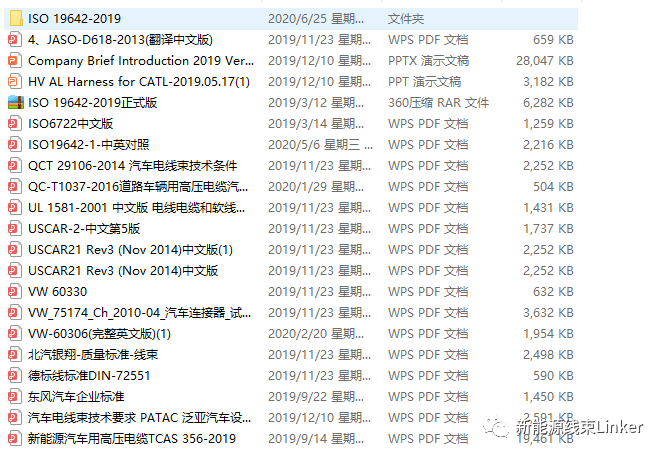The image size is (664, 457).
Task: Click the 东风汽车企业标准 PDF icon
Action: [14, 396]
